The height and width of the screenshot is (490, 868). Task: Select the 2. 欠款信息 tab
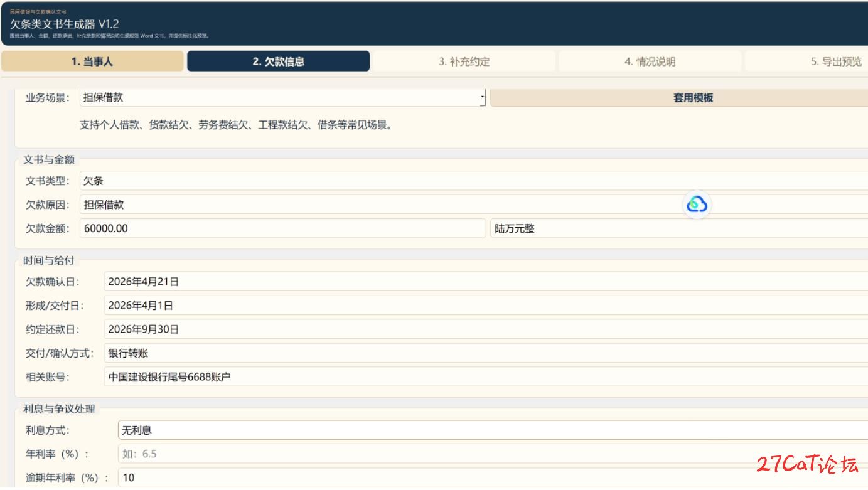(x=278, y=61)
